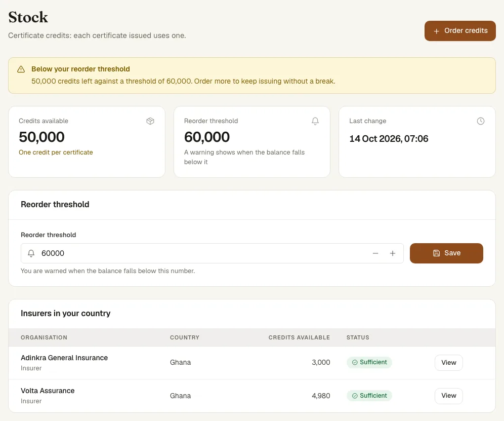Click the 4,980 credits value
Screen dimensions: 504x421
coord(321,396)
